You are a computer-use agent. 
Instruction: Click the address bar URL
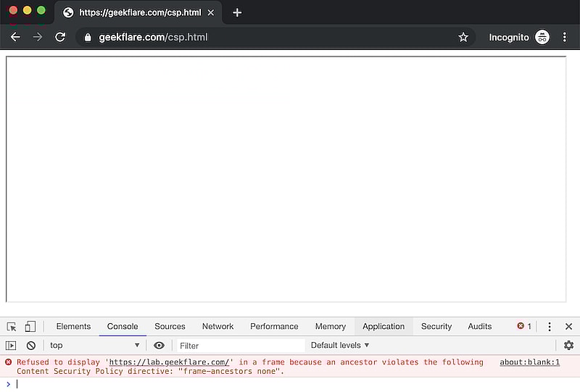click(x=153, y=38)
